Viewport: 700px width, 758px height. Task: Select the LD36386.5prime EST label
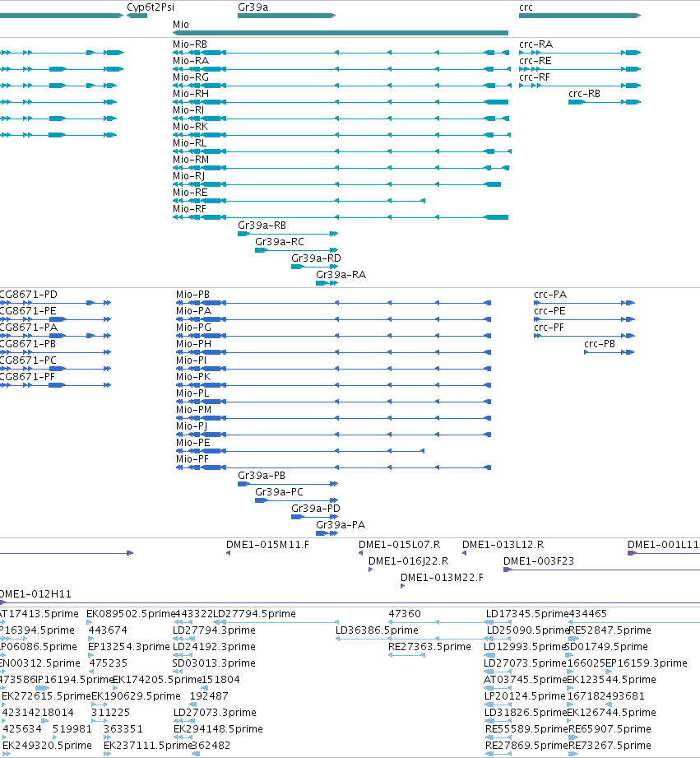click(377, 630)
